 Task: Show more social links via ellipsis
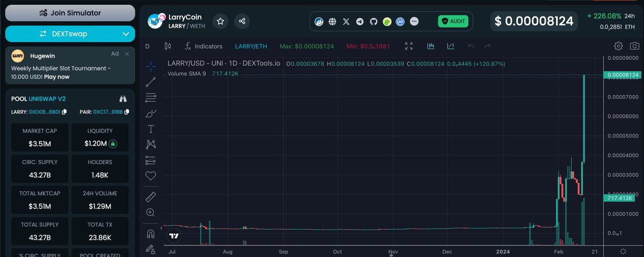[x=414, y=22]
